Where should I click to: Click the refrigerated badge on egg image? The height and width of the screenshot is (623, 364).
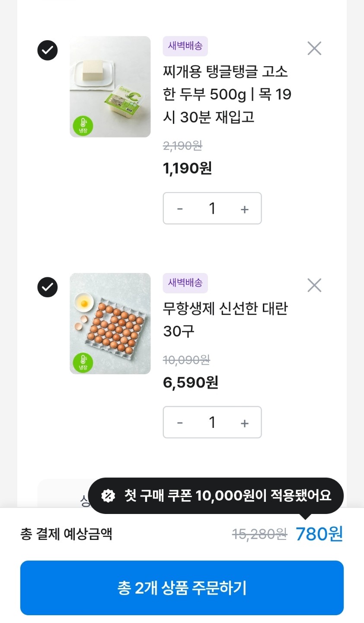(83, 363)
